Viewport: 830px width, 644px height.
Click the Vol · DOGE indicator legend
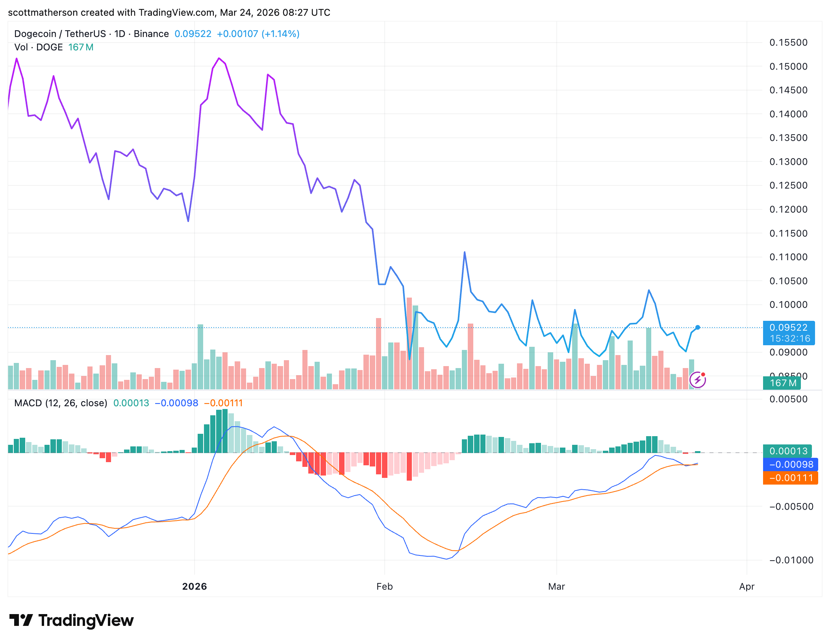tap(39, 47)
